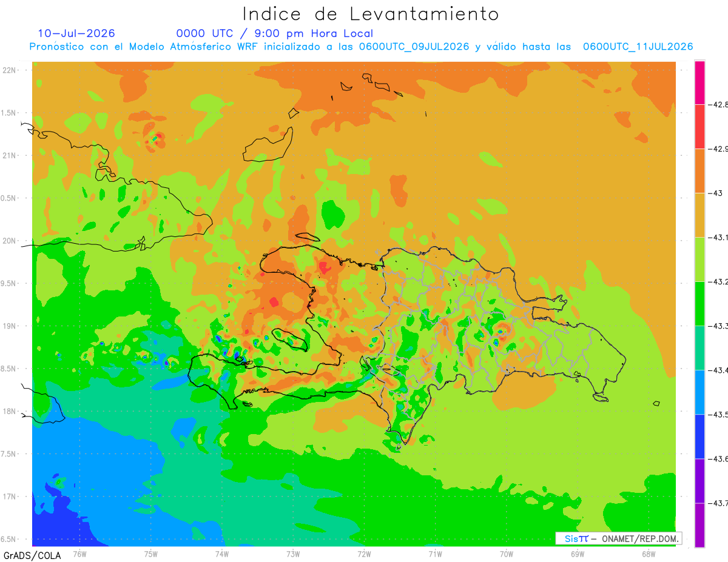728x562 pixels.
Task: Select the '73W' longitude label
Action: coord(293,554)
